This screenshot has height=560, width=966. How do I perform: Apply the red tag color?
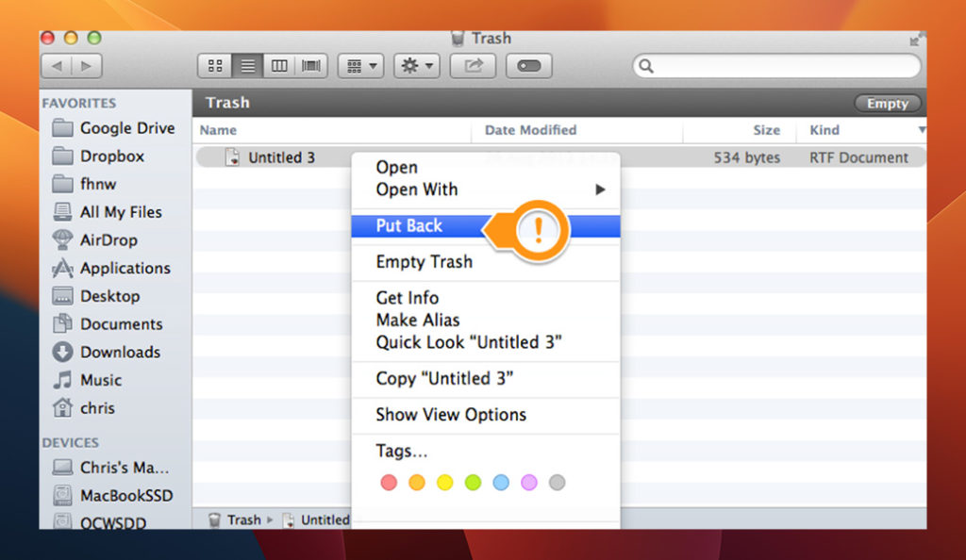click(x=389, y=483)
